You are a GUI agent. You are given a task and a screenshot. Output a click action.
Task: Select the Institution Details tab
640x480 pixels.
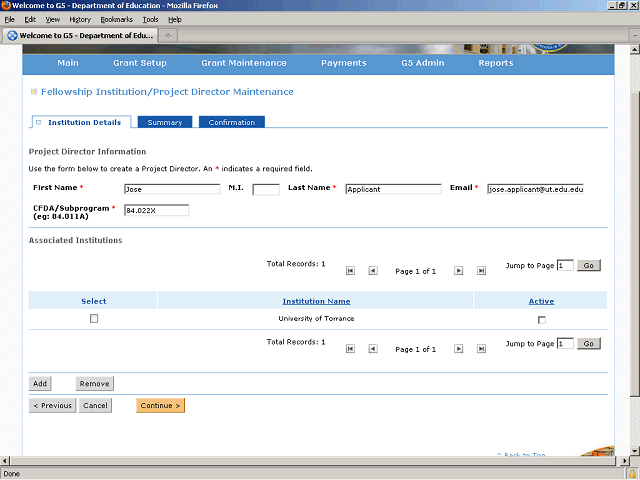(82, 122)
